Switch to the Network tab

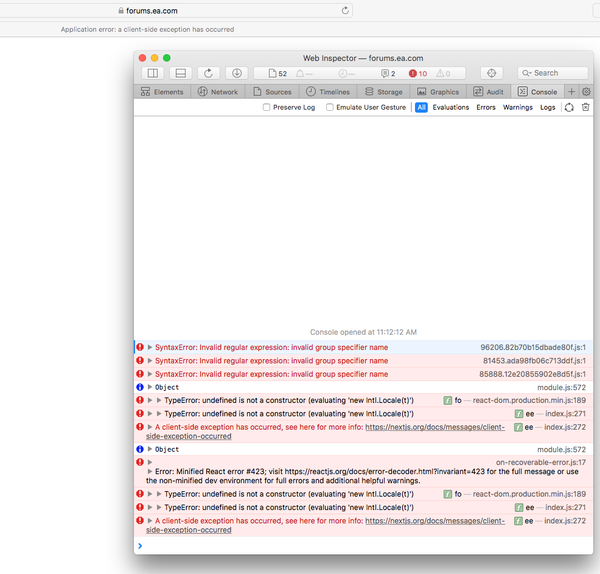point(217,92)
